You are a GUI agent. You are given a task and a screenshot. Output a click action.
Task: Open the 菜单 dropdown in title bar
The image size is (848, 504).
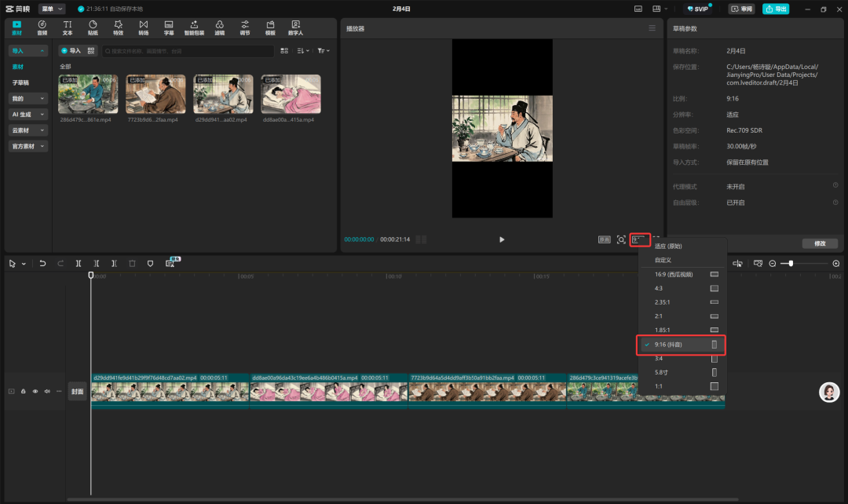[x=52, y=9]
